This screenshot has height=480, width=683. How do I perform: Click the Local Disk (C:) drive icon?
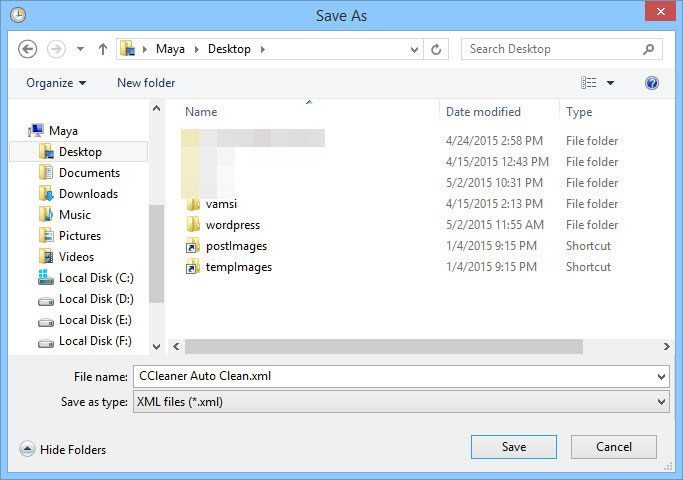(46, 278)
